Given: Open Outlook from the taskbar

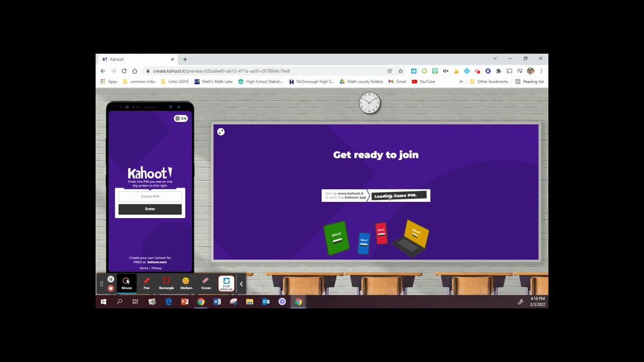Looking at the screenshot, I should coord(266,302).
